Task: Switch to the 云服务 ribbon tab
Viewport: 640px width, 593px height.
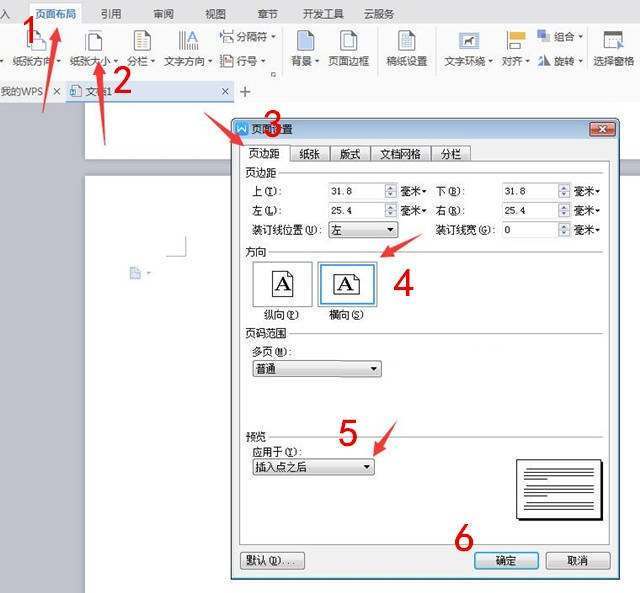Action: 378,14
